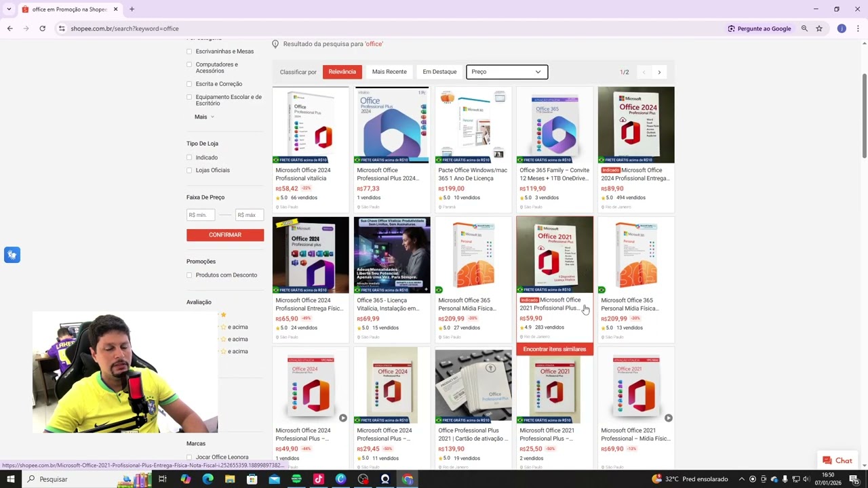Click the blue accessibility widget icon
This screenshot has width=868, height=488.
click(12, 255)
